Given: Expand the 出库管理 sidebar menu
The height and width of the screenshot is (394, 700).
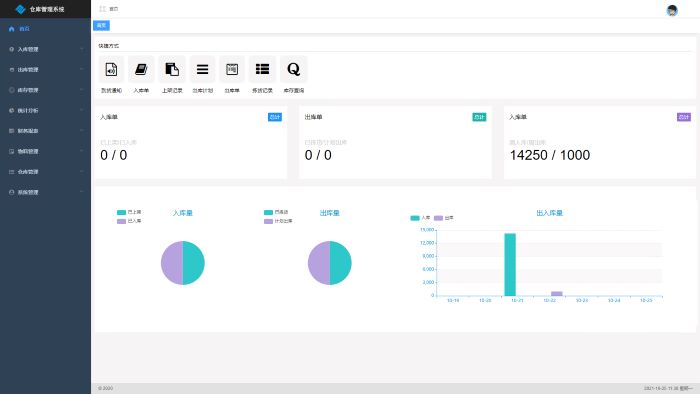Looking at the screenshot, I should pyautogui.click(x=46, y=70).
